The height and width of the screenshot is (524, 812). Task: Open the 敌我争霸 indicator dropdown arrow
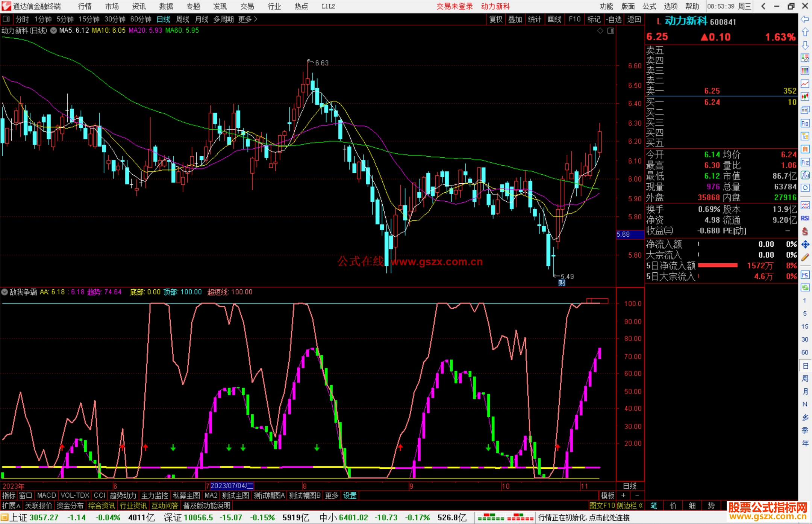5,292
